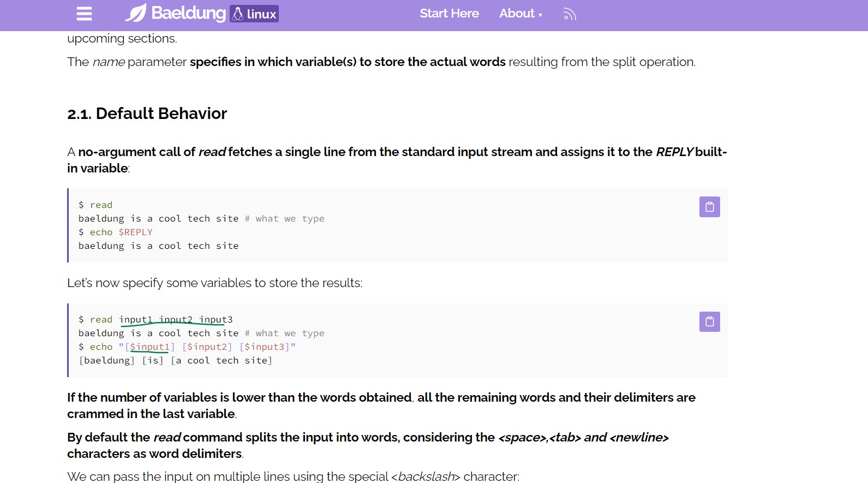Click the italic "REPLY" in the paragraph
The height and width of the screenshot is (483, 868).
pos(674,152)
